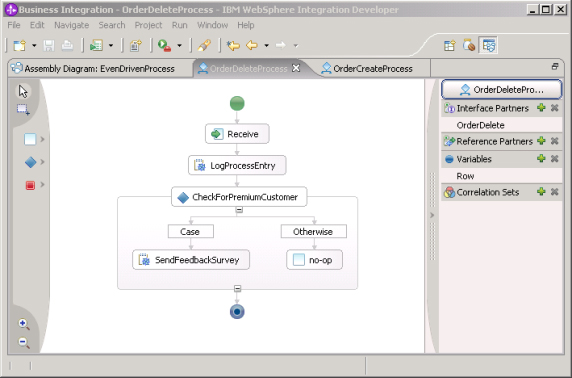Expand the choice palette group arrow
572x378 pixels.
[x=43, y=162]
